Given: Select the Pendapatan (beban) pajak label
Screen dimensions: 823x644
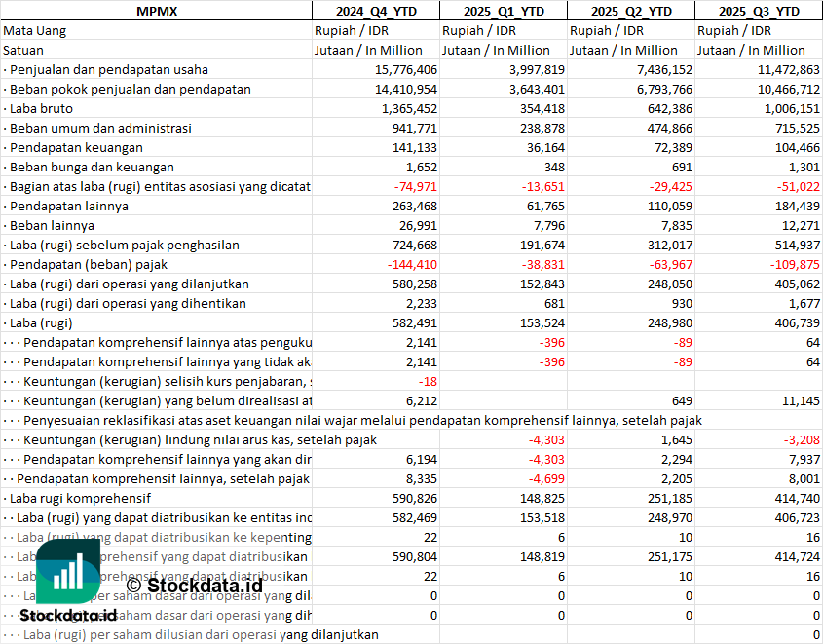Looking at the screenshot, I should click(89, 264).
